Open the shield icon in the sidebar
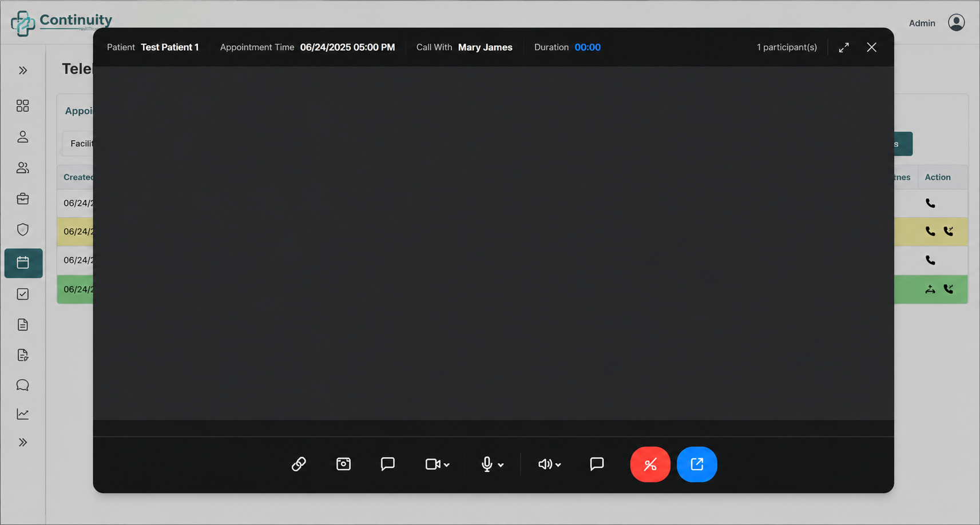 [x=23, y=229]
